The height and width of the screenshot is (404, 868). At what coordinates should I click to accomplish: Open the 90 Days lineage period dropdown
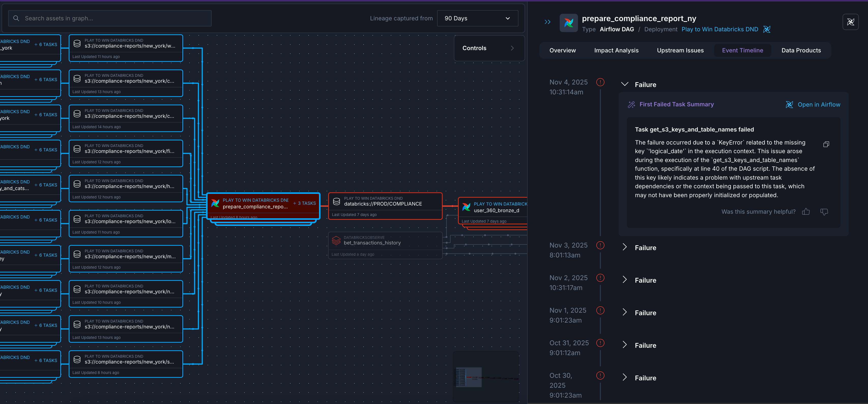click(x=477, y=18)
